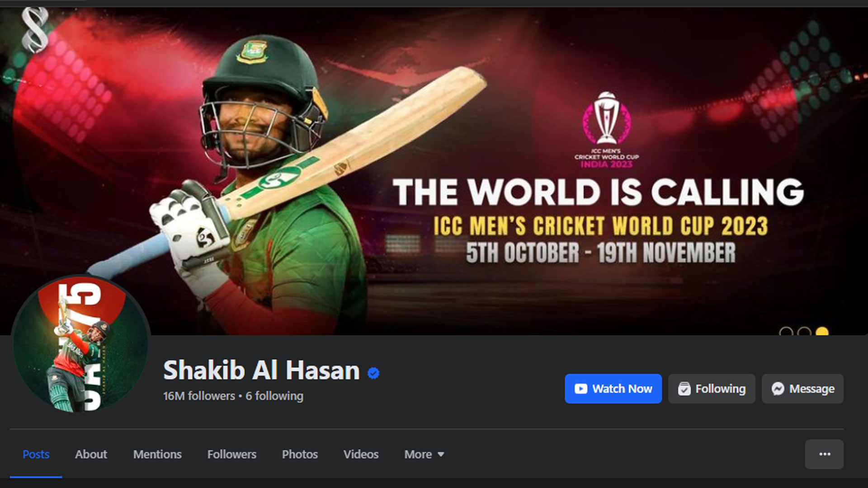This screenshot has height=488, width=868.
Task: Select the first cover photo carousel dot
Action: (x=786, y=332)
